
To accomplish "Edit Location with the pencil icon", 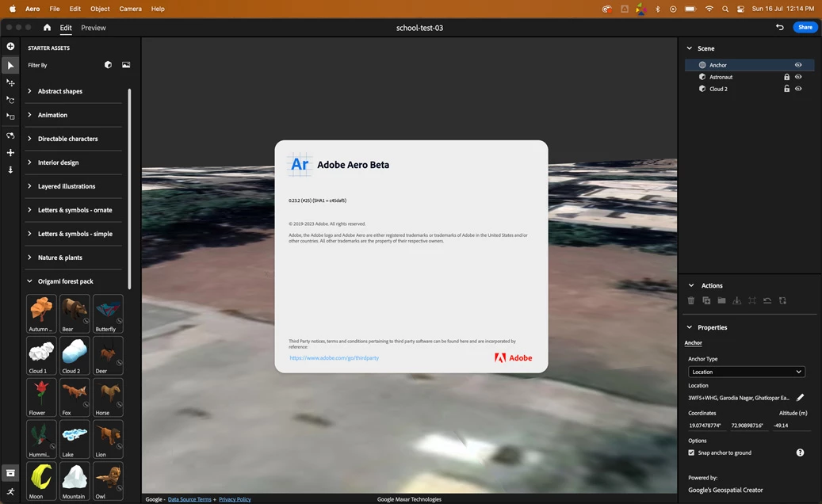I will (800, 398).
